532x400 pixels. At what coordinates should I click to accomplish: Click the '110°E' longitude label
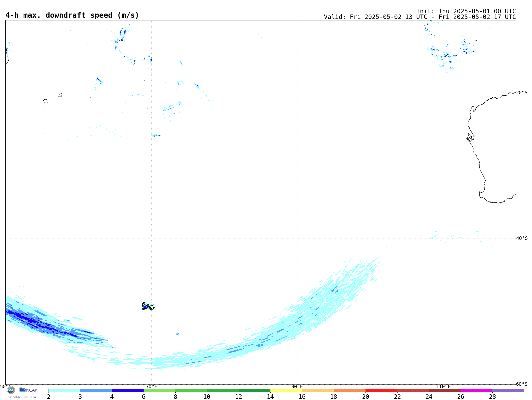[443, 386]
